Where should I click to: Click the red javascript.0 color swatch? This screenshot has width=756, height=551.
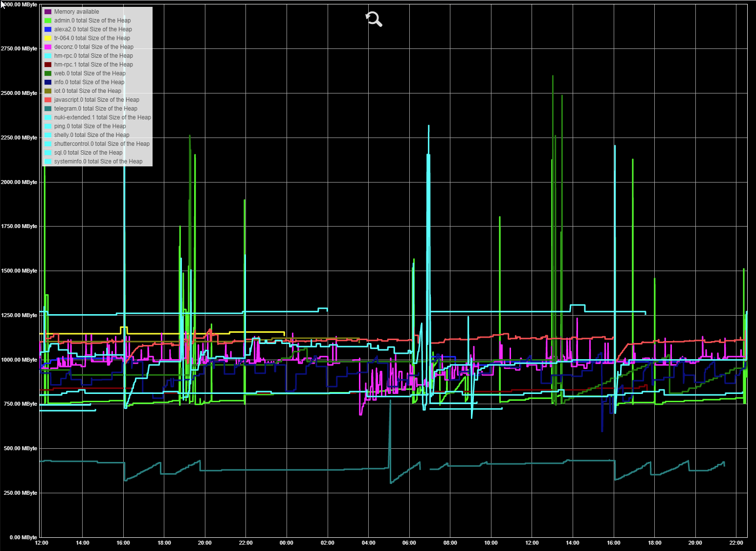point(48,100)
